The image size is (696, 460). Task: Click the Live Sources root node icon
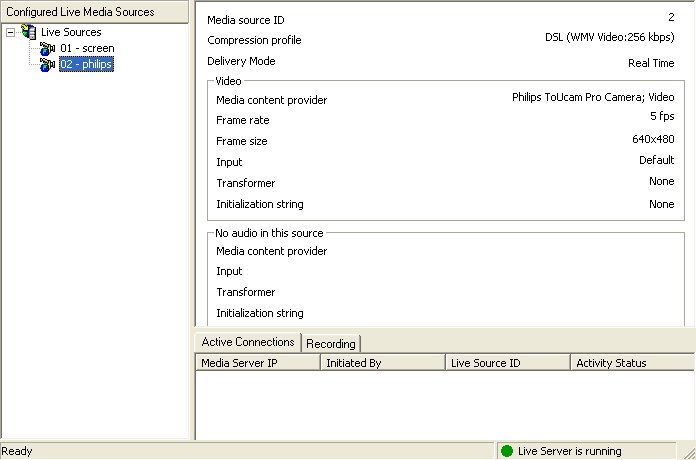coord(28,32)
